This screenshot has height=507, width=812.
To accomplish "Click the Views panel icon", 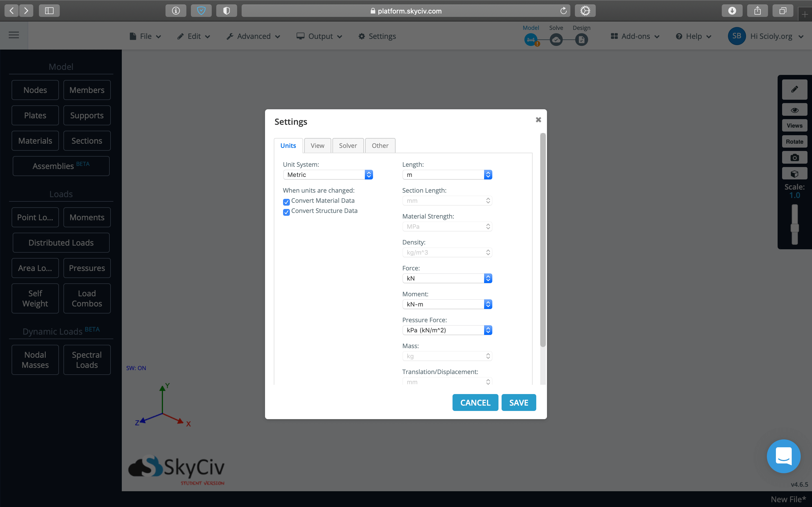I will (794, 125).
